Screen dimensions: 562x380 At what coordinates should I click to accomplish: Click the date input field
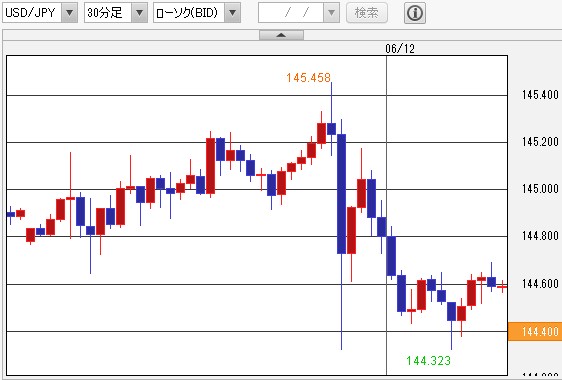pos(291,13)
